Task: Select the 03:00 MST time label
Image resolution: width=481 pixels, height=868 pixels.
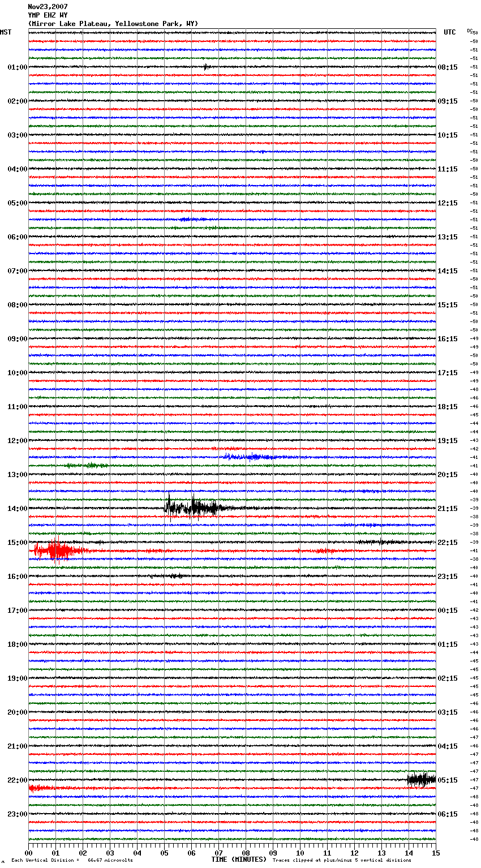Action: tap(18, 135)
